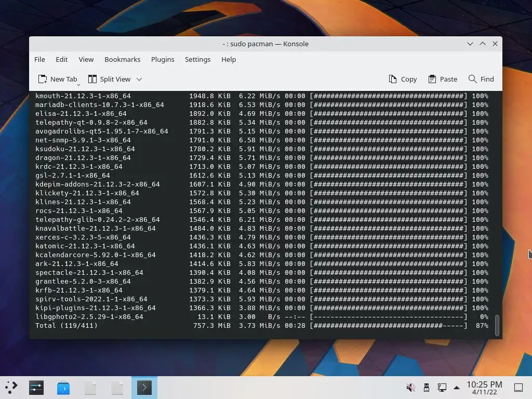
Task: Click the elisa-21.12.3-1-x86_64 package name
Action: [x=81, y=114]
